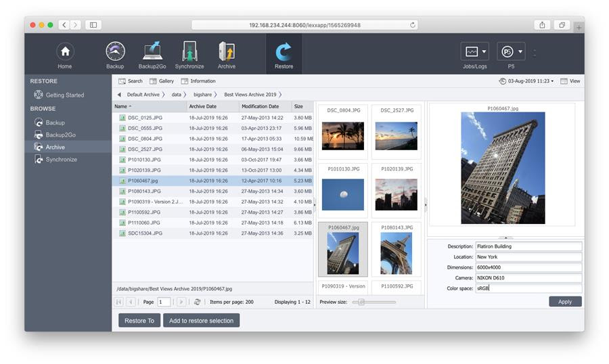This screenshot has width=609, height=364.
Task: Click Safari back navigation arrow
Action: [x=64, y=25]
